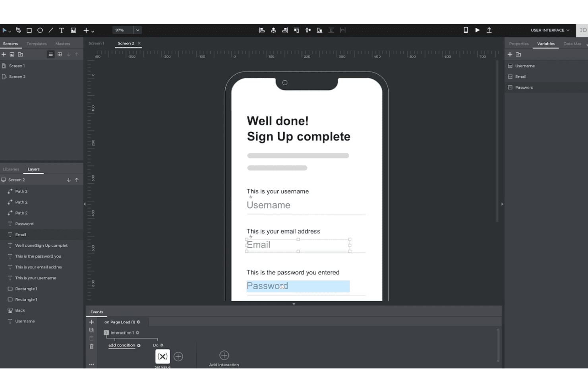This screenshot has height=392, width=588.
Task: Select the Email layer
Action: pos(41,235)
